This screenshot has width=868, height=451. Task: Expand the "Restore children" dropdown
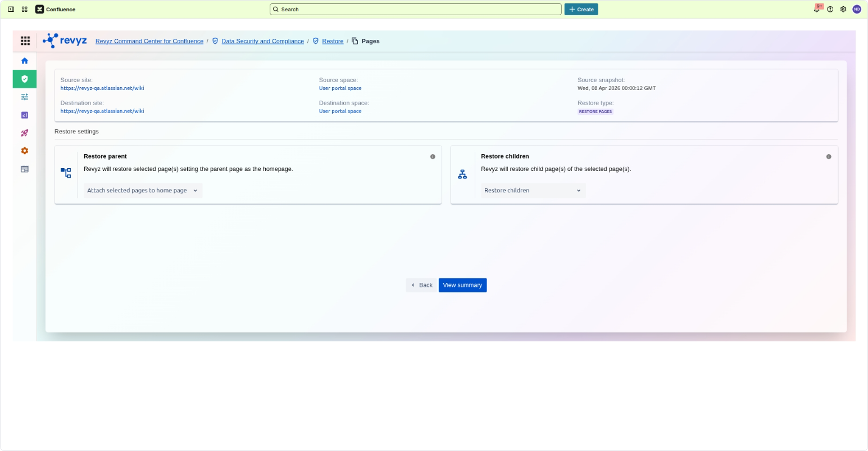[533, 191]
